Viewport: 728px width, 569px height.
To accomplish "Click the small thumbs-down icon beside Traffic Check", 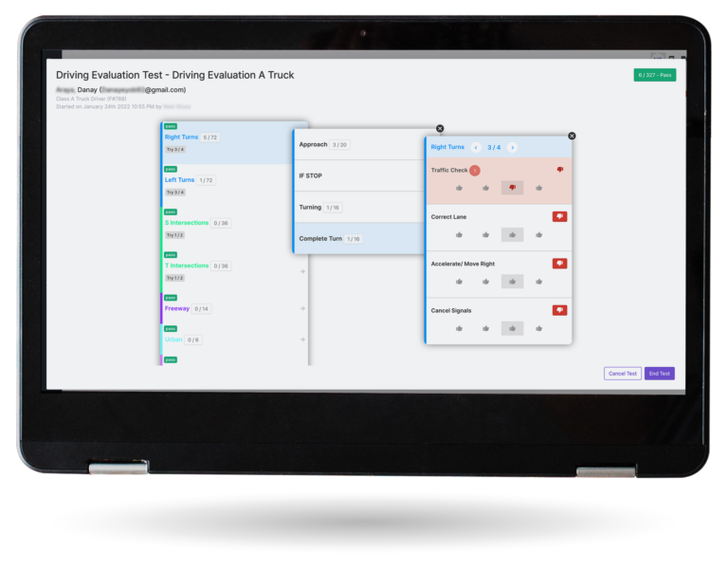I will coord(560,170).
